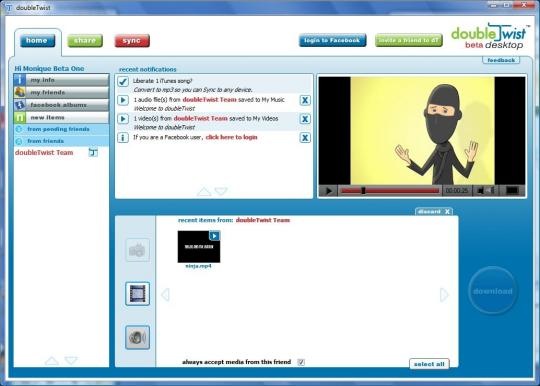The image size is (540, 386).
Task: Select new items in sidebar
Action: 61,117
